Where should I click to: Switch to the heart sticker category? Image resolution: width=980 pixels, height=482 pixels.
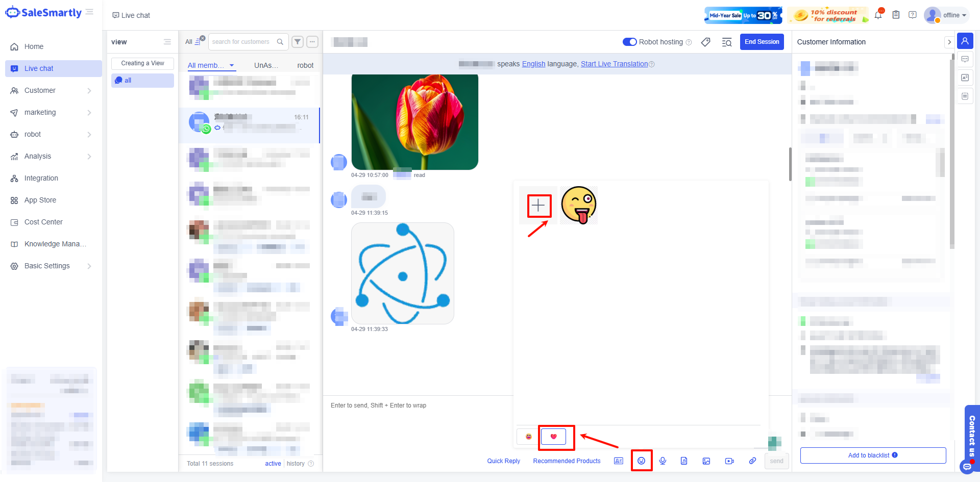coord(553,437)
